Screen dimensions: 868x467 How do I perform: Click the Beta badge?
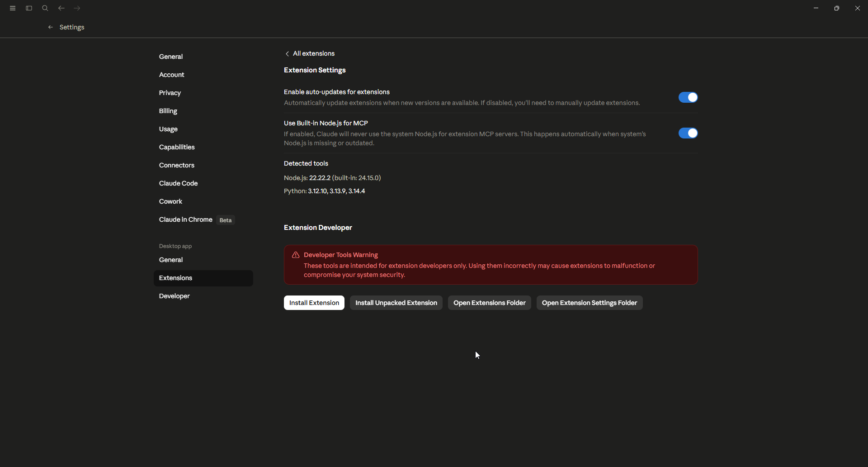pyautogui.click(x=226, y=220)
